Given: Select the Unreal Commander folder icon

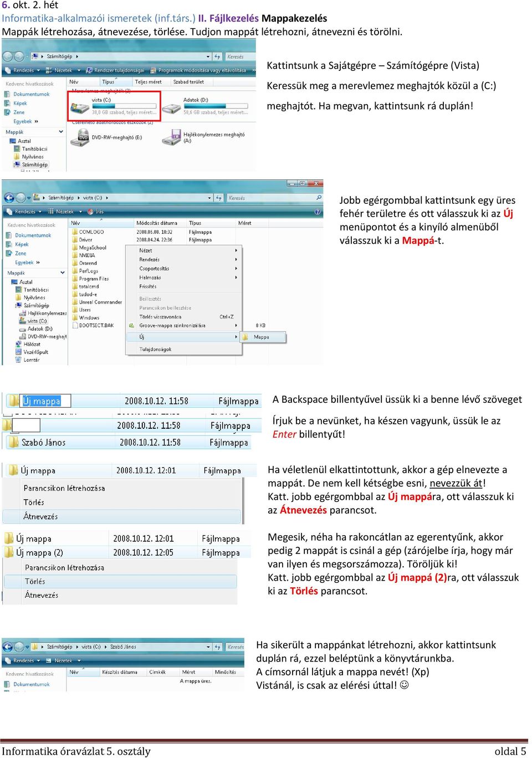Looking at the screenshot, I should point(74,302).
